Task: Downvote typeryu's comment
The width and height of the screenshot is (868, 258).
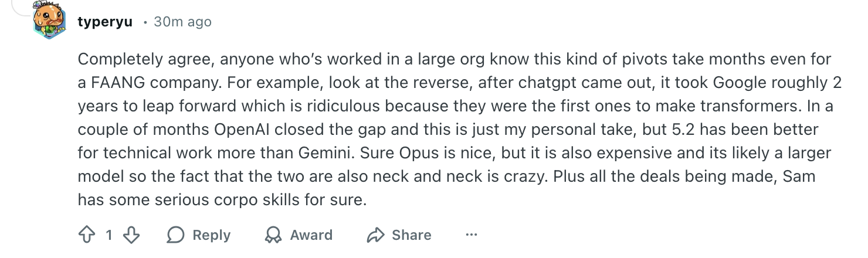Action: pyautogui.click(x=132, y=235)
